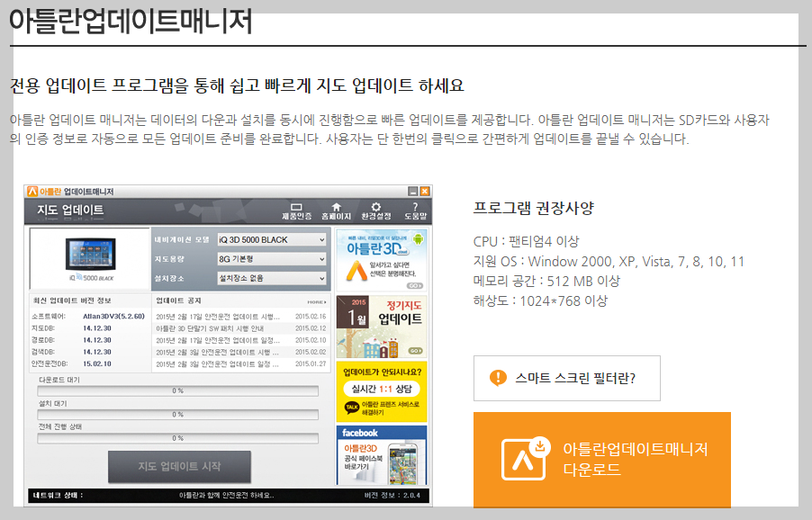Open the 내비게이션 모델 dropdown showing iQ 3D 5000 BLACK
The height and width of the screenshot is (520, 812).
(270, 240)
